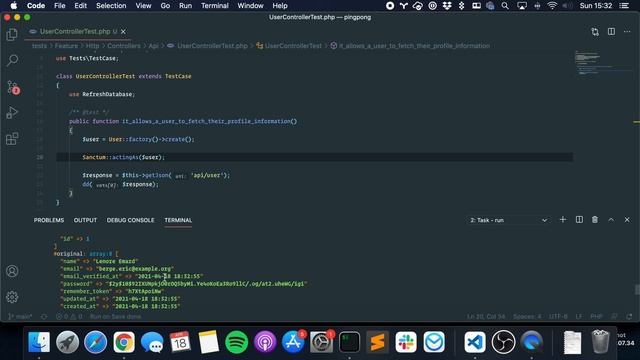Click the User::factory()->create() line
640x360 pixels.
click(138, 139)
